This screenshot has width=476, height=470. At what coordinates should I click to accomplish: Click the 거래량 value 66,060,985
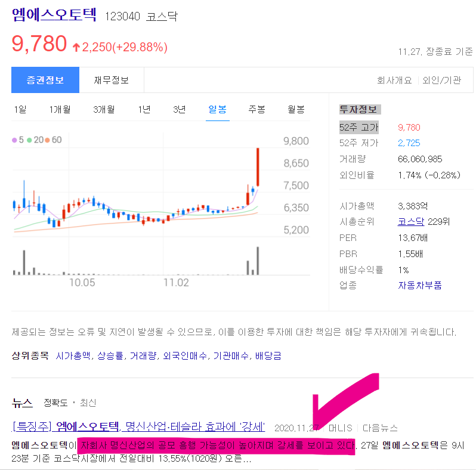pyautogui.click(x=420, y=159)
